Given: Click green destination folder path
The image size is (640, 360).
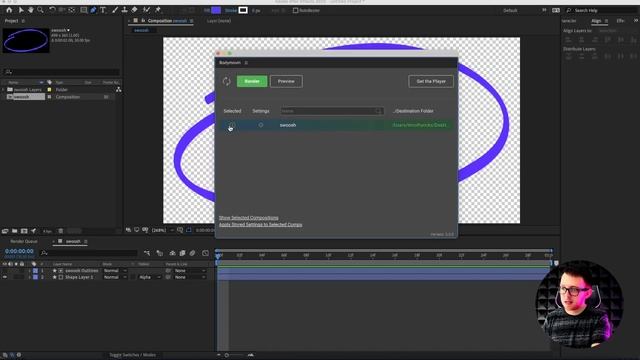Looking at the screenshot, I should tap(419, 125).
